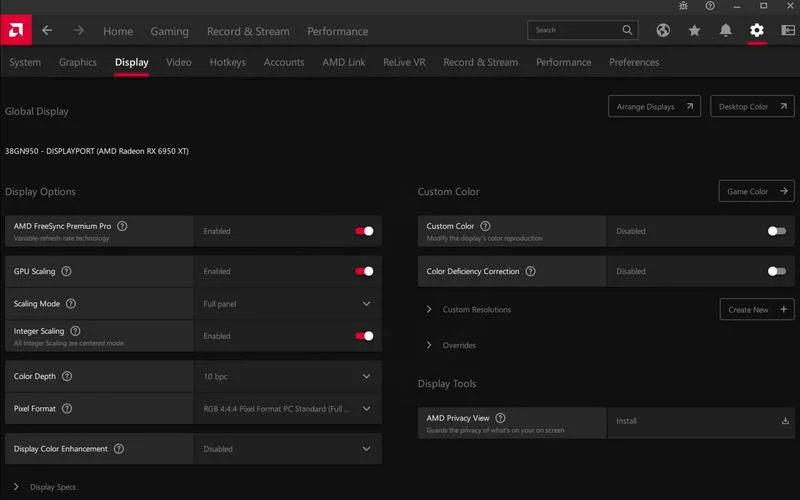Show help for Integer Scaling

click(x=75, y=331)
